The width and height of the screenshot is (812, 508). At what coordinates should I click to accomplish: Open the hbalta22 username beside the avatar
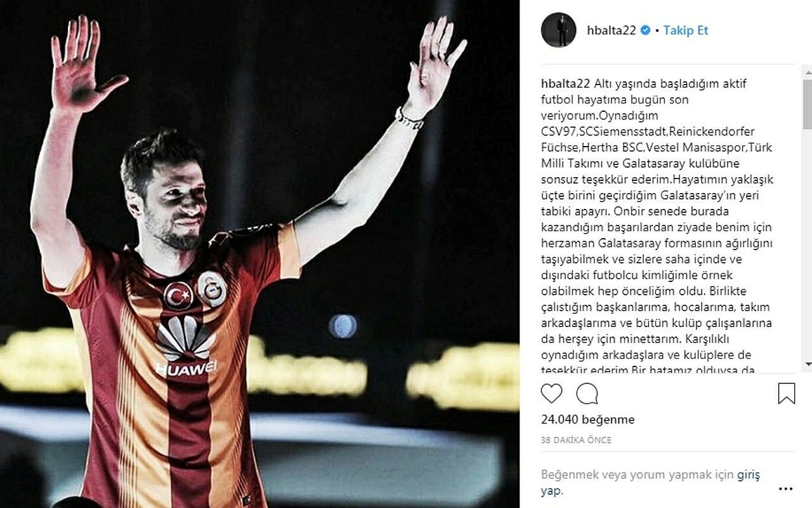[x=612, y=30]
